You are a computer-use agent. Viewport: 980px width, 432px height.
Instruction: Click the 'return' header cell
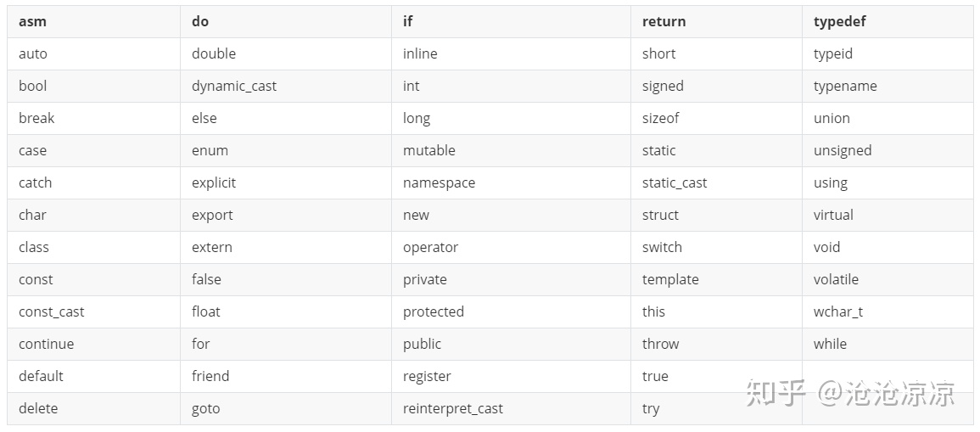click(664, 21)
